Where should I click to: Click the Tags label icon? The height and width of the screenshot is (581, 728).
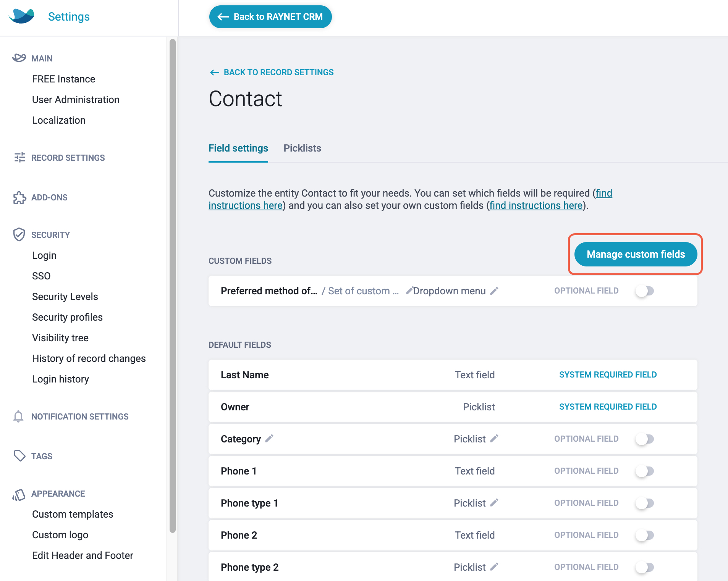pos(19,456)
